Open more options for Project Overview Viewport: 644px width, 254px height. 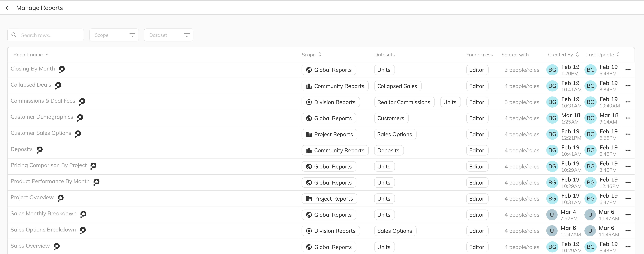(628, 199)
